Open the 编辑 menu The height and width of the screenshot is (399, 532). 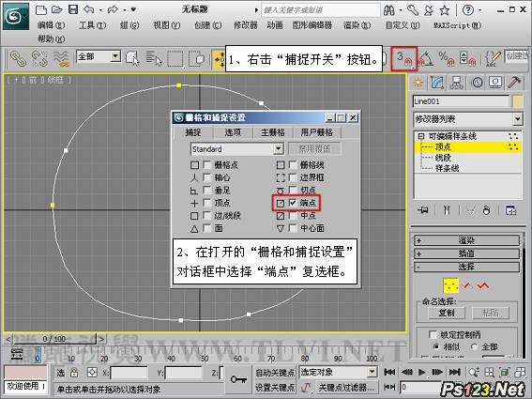pos(51,25)
